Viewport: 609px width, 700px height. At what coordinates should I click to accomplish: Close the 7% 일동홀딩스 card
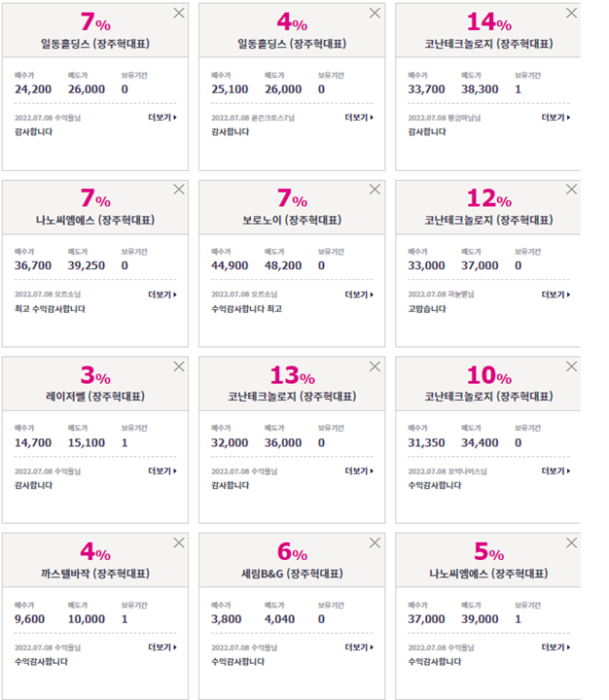pos(179,13)
